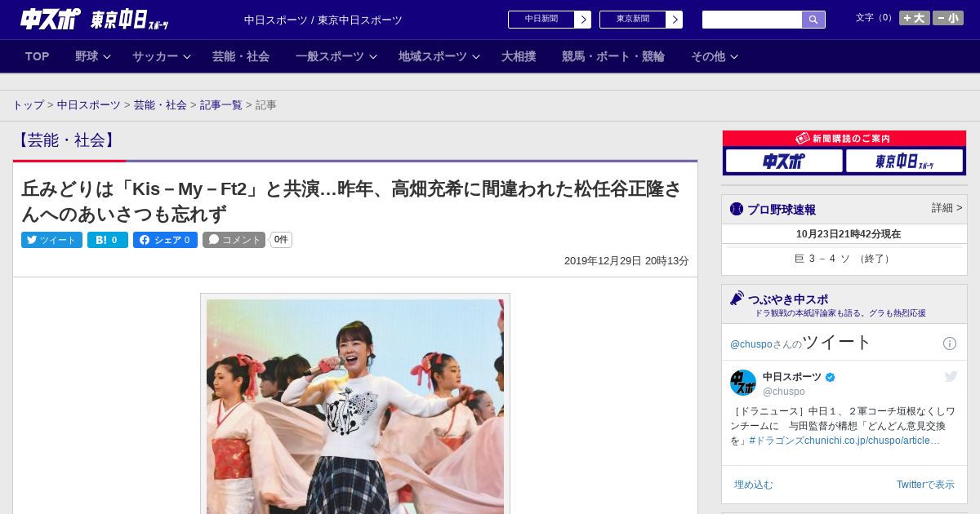Click the 【芸能・社会】 section heading

67,140
